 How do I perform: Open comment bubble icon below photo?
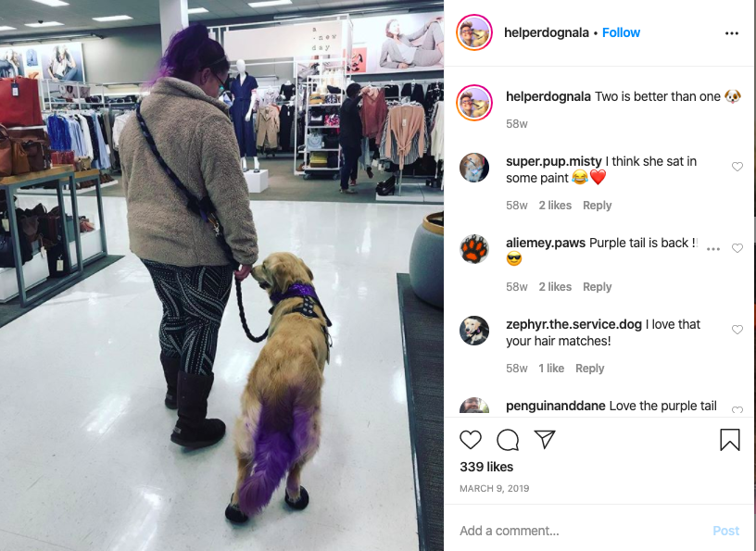(x=508, y=440)
